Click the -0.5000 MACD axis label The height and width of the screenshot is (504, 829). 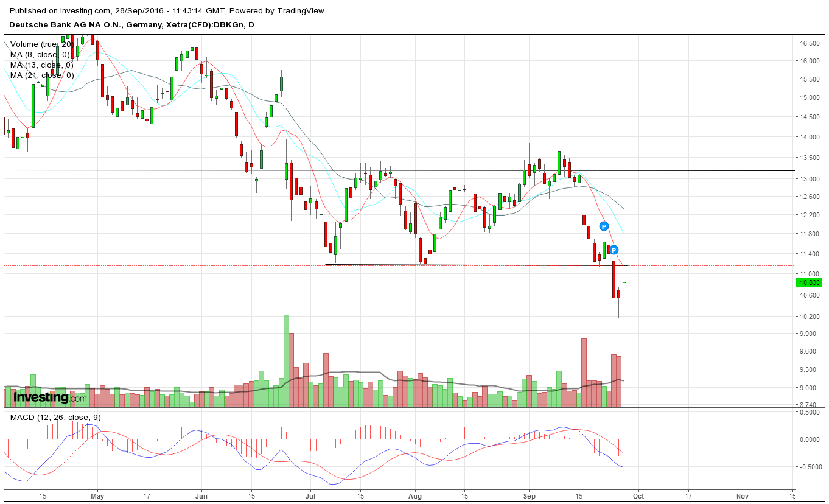pos(810,467)
